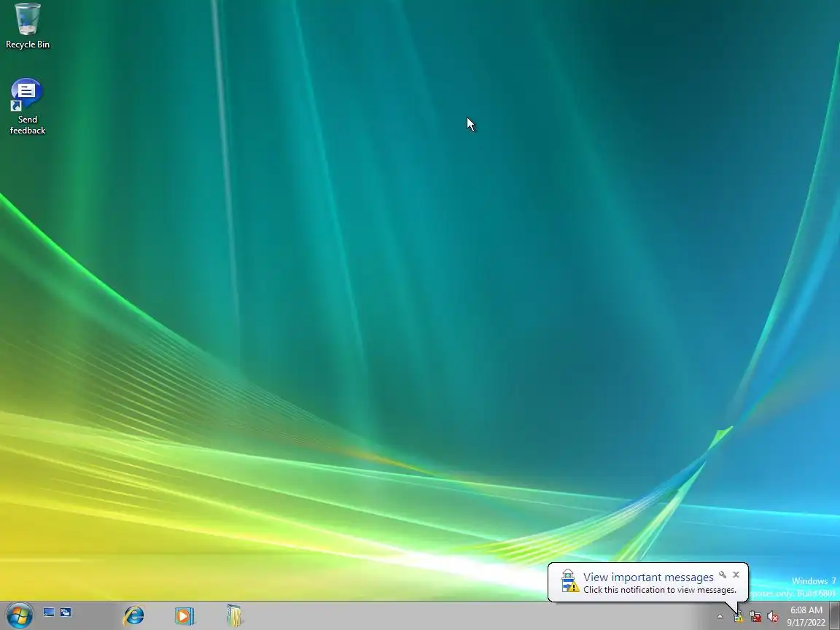Screen dimensions: 840x630
Task: Click the network status tray icon
Action: point(755,617)
